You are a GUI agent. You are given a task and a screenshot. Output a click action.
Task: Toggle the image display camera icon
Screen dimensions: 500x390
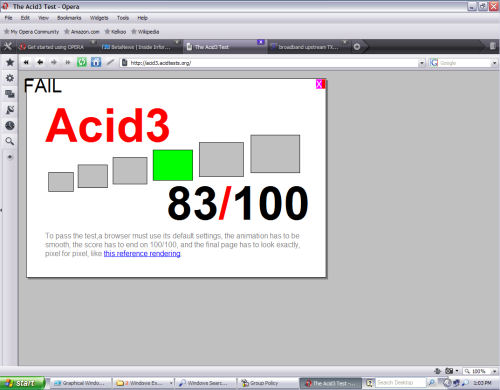coord(449,371)
